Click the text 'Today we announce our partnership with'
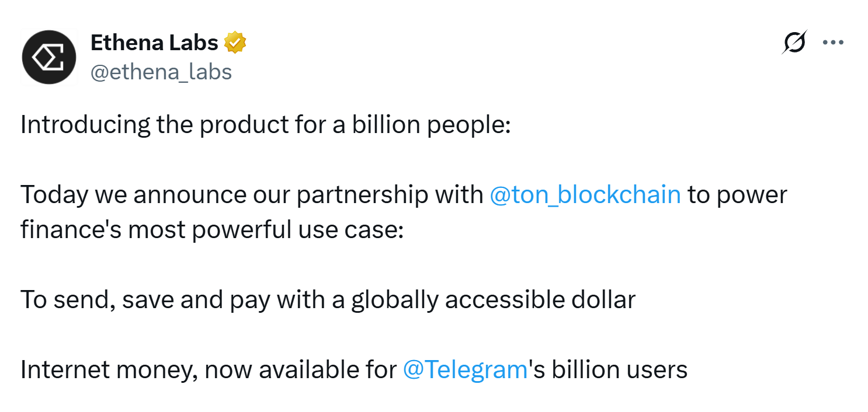This screenshot has height=412, width=868. [252, 195]
